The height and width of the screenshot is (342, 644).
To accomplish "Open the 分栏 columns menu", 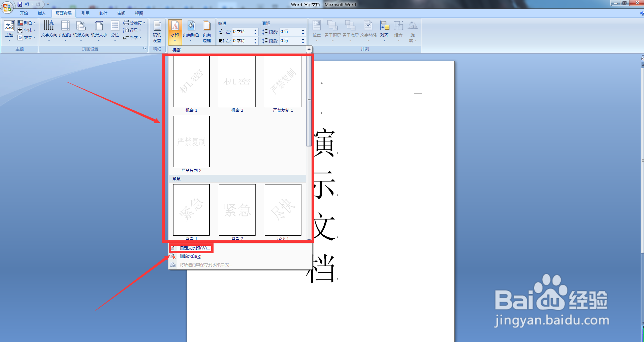I will pyautogui.click(x=115, y=31).
